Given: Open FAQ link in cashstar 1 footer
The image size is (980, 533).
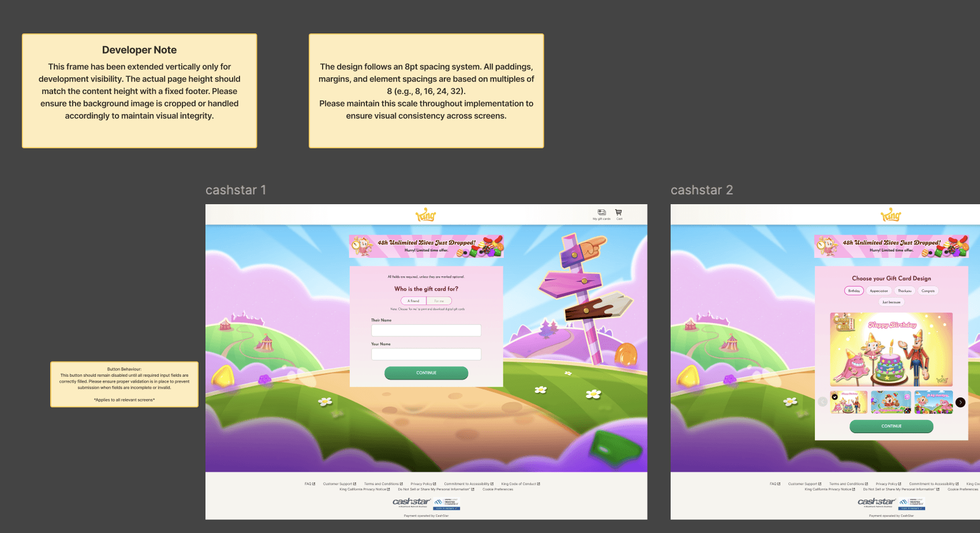Looking at the screenshot, I should point(310,484).
